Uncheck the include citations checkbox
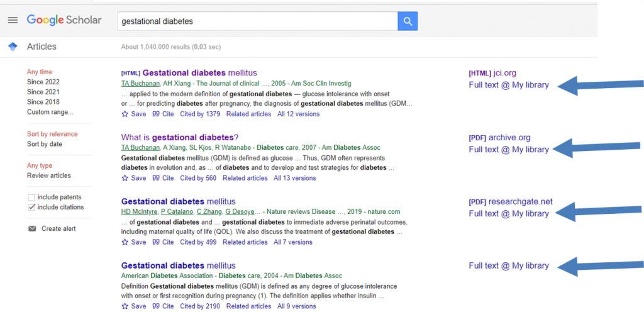 [31, 207]
